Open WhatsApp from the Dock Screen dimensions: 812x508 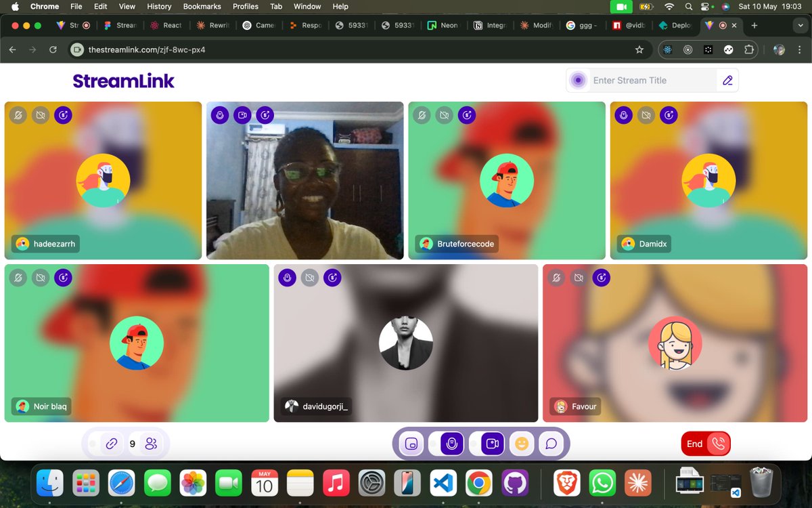click(x=602, y=484)
